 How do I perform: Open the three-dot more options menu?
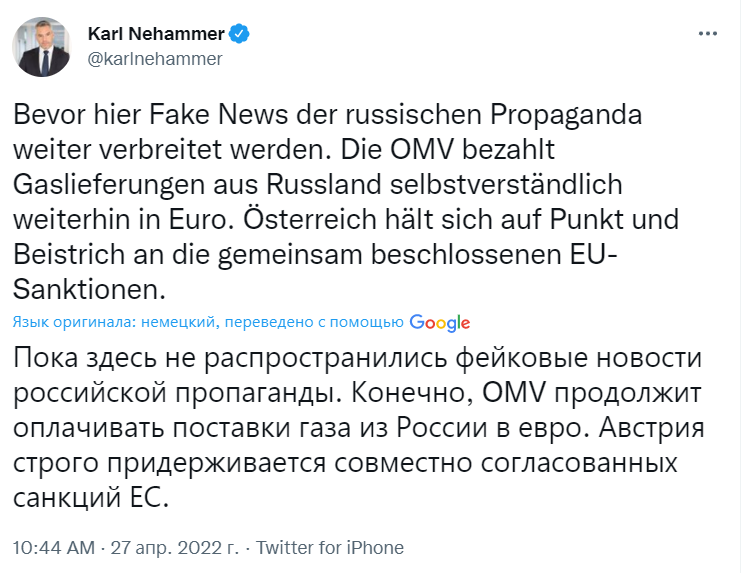pos(708,34)
